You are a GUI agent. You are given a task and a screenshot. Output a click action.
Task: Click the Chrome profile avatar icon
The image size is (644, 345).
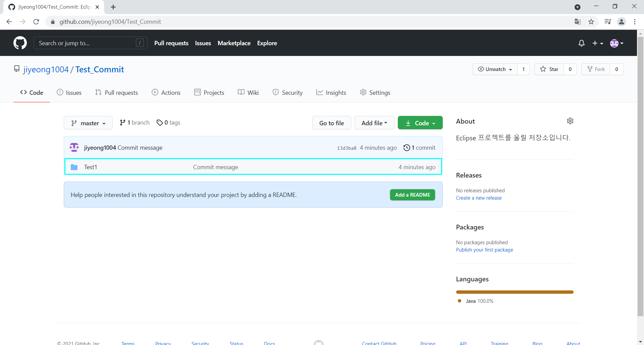tap(622, 22)
